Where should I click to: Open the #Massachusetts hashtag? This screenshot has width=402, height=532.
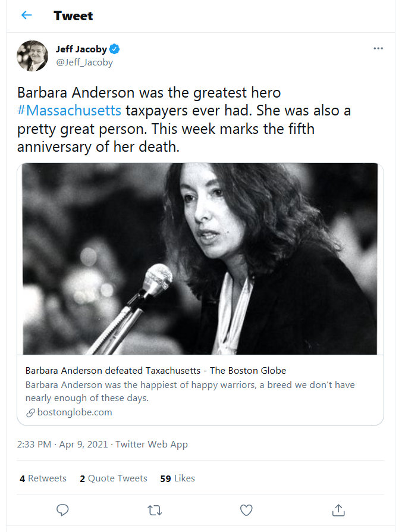coord(69,111)
